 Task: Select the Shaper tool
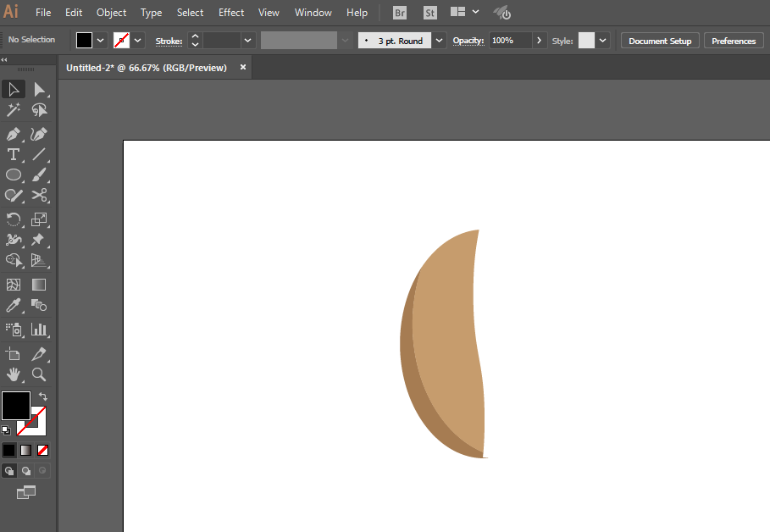point(14,196)
